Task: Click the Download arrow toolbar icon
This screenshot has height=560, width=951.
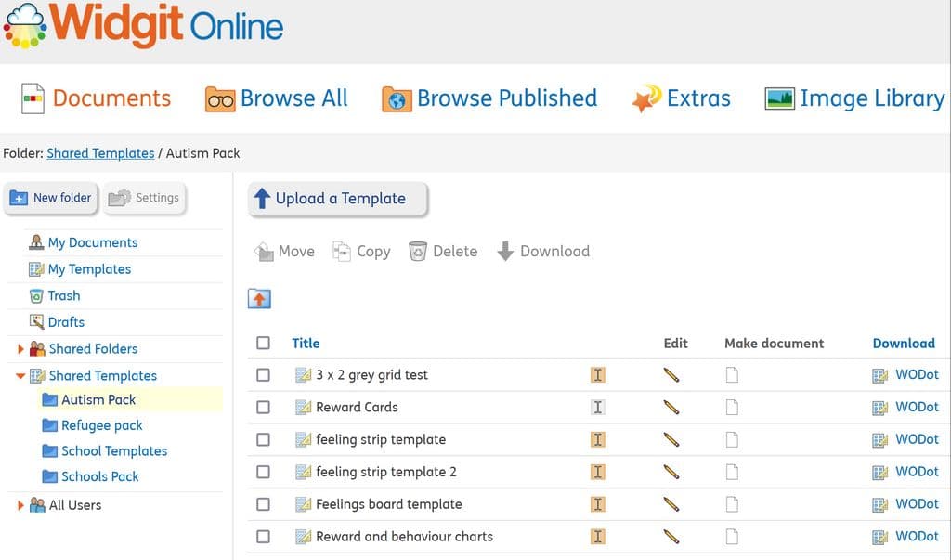Action: (x=505, y=251)
